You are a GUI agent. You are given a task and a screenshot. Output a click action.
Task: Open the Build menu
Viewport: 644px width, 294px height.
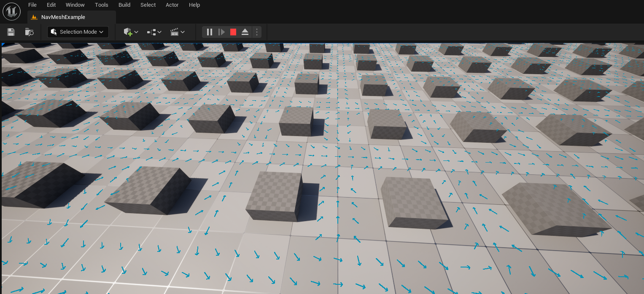pos(124,5)
